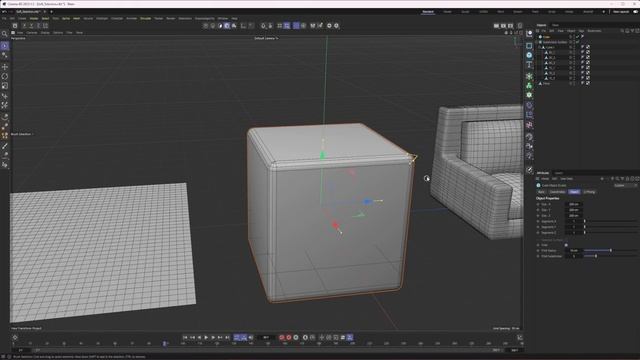The width and height of the screenshot is (640, 360).
Task: Click the current frame marker on timeline
Action: point(164,344)
